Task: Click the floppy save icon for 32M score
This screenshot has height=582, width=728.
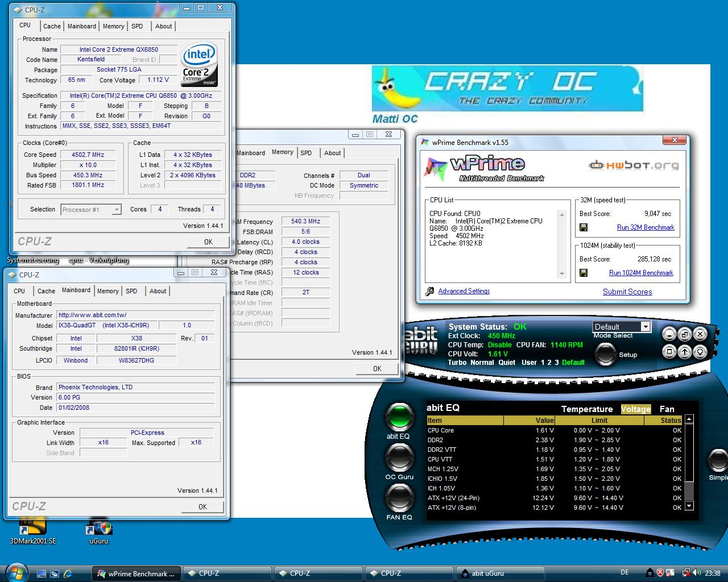Action: pyautogui.click(x=584, y=227)
